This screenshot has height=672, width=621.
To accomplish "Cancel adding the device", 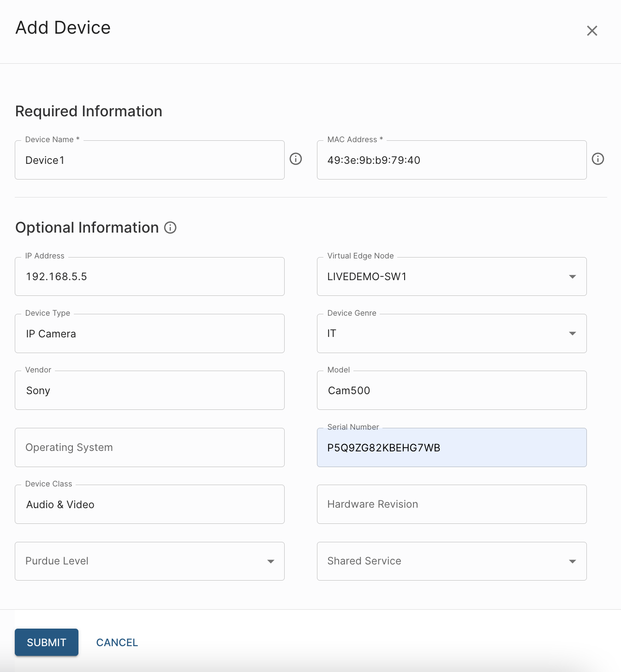I will click(117, 642).
